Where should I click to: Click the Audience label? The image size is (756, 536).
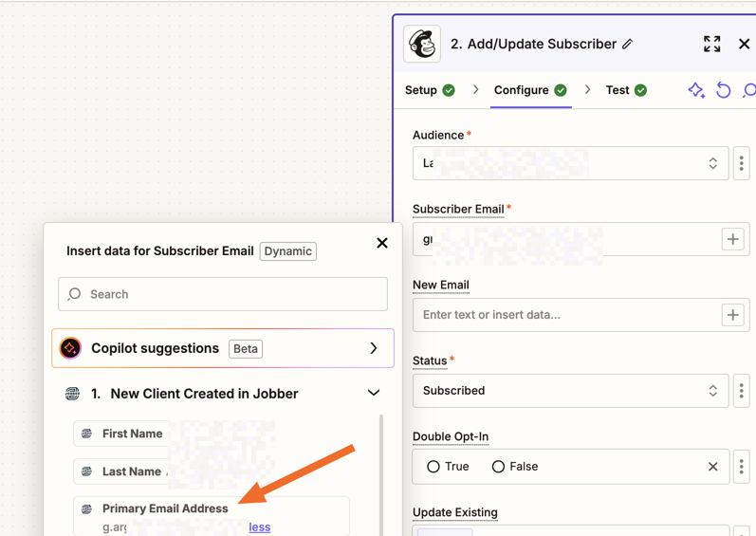coord(438,135)
